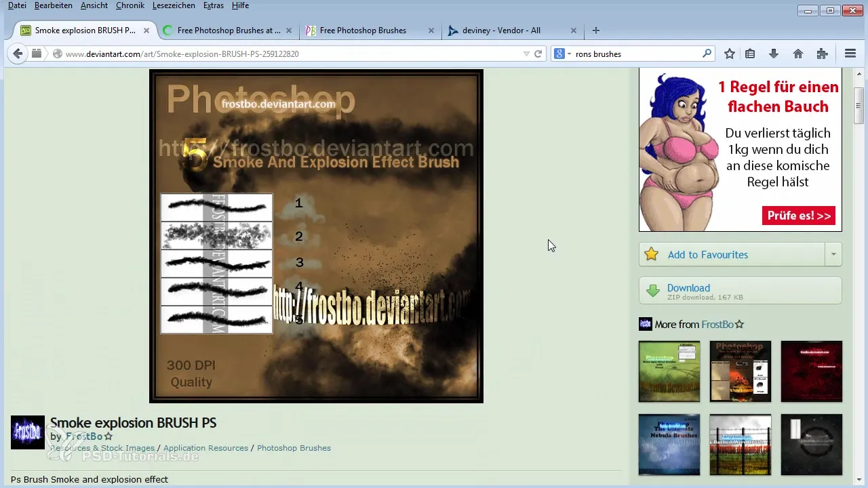Click the small DeviantArt icon beside More from
The width and height of the screenshot is (868, 488).
(645, 324)
